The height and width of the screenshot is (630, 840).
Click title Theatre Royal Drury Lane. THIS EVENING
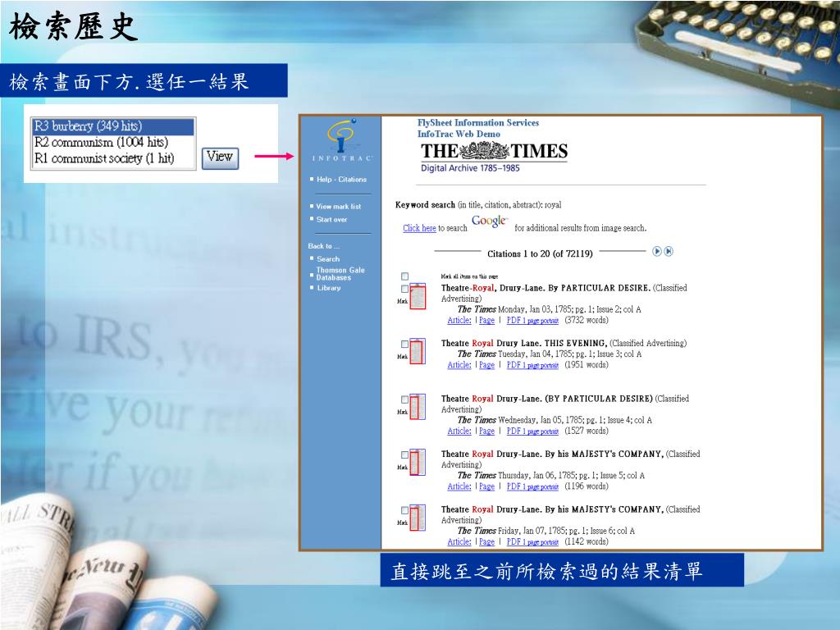pos(524,343)
